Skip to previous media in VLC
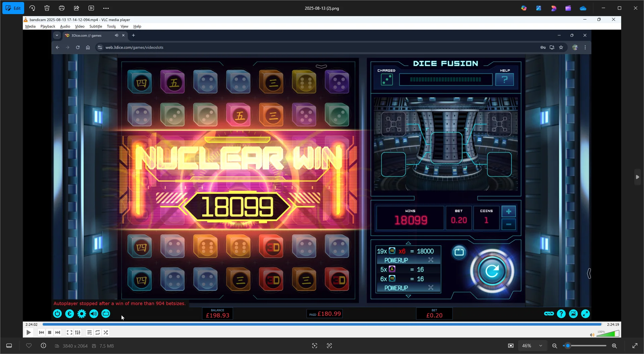 point(41,333)
